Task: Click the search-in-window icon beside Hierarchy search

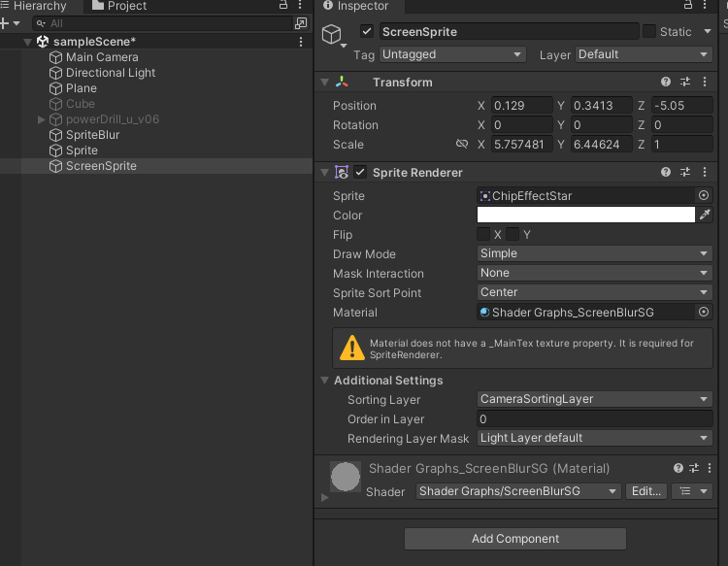Action: pos(301,23)
